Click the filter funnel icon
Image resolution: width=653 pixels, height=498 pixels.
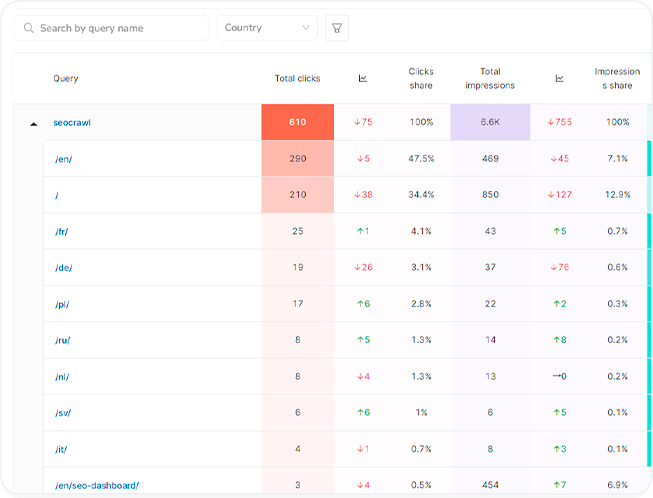pos(337,28)
